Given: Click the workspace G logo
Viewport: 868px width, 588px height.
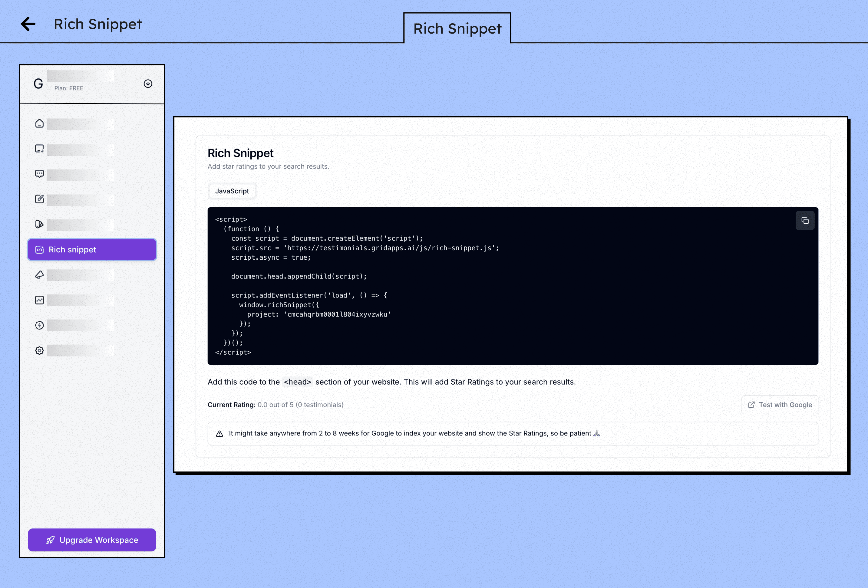Looking at the screenshot, I should [38, 84].
